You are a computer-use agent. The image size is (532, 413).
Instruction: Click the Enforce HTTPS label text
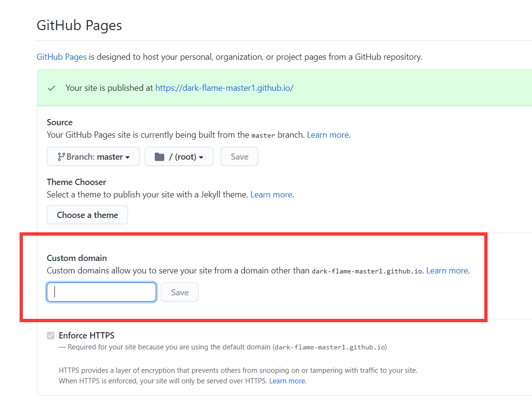(x=86, y=336)
